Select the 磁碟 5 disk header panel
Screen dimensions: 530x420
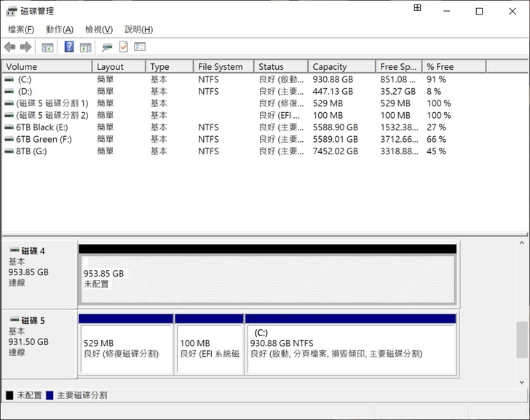pyautogui.click(x=39, y=344)
